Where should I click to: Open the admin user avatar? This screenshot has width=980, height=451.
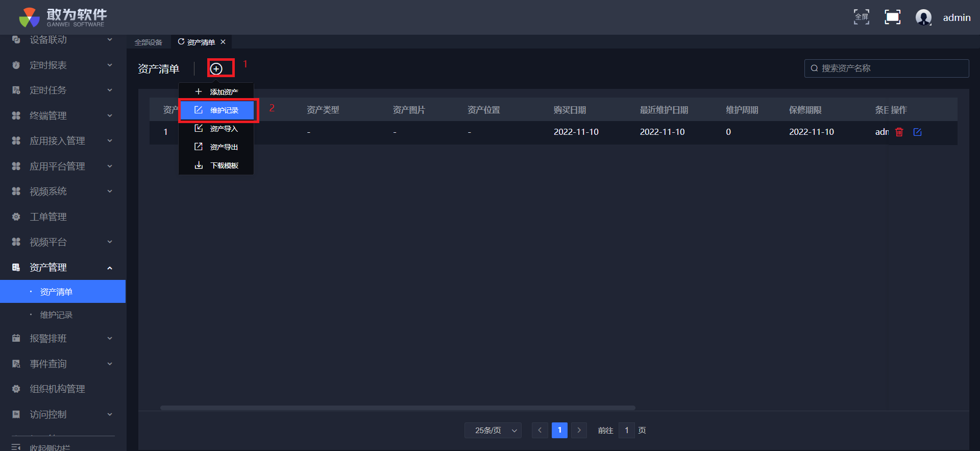(x=923, y=17)
